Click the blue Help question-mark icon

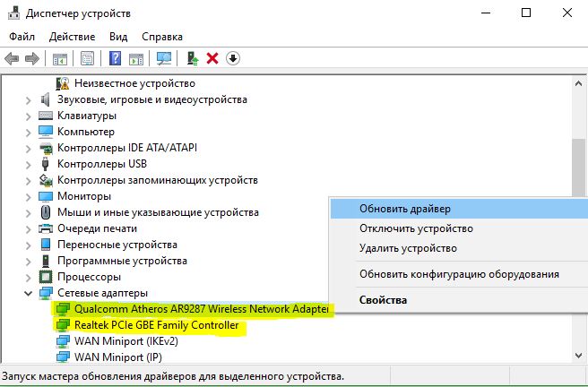115,58
